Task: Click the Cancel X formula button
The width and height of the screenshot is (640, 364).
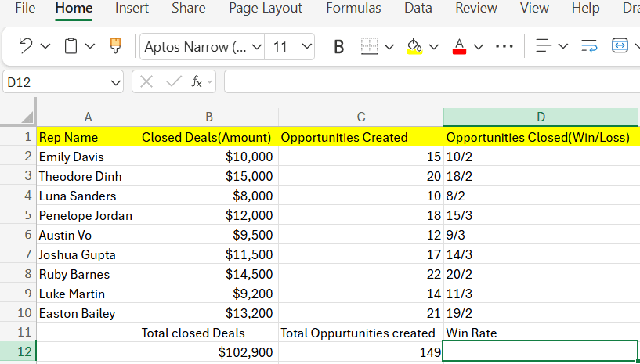Action: point(146,82)
